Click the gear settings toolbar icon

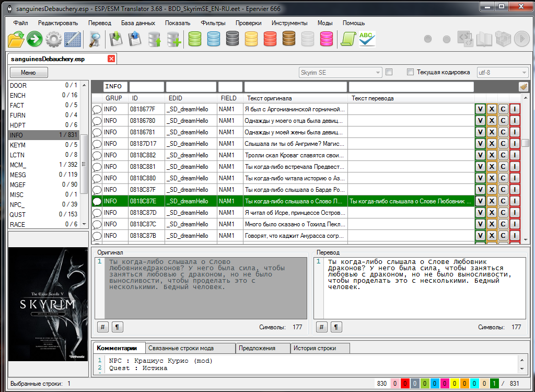pos(53,39)
